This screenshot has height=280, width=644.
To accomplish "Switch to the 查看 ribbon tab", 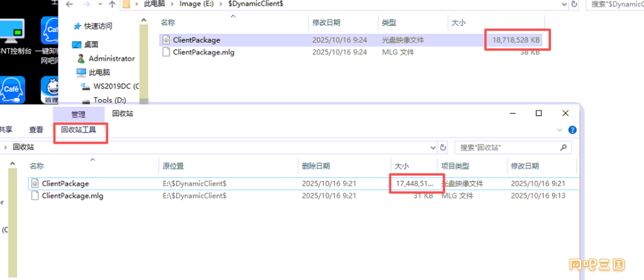I will [36, 130].
